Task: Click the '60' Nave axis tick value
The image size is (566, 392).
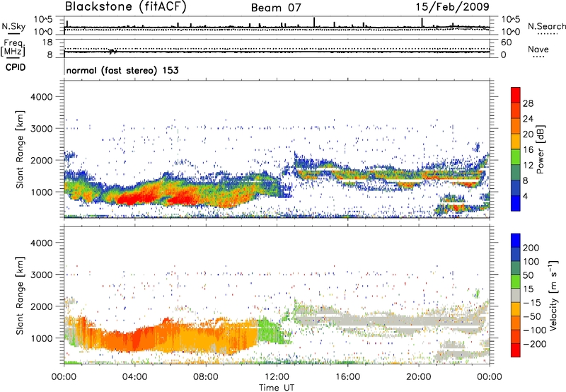Action: 506,42
